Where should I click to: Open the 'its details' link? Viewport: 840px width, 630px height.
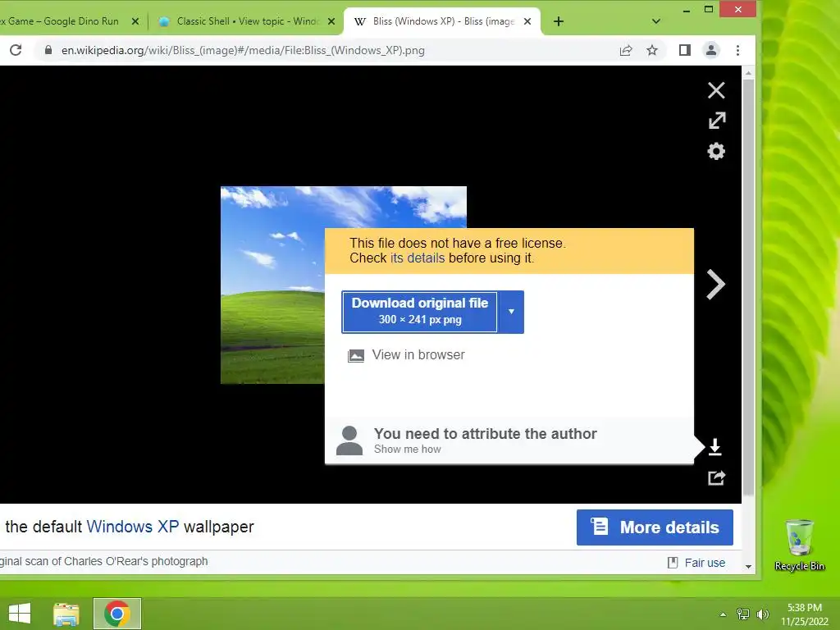pyautogui.click(x=418, y=258)
